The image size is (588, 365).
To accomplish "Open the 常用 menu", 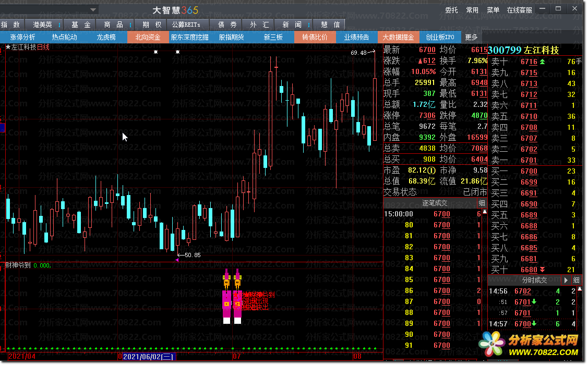I will point(472,10).
